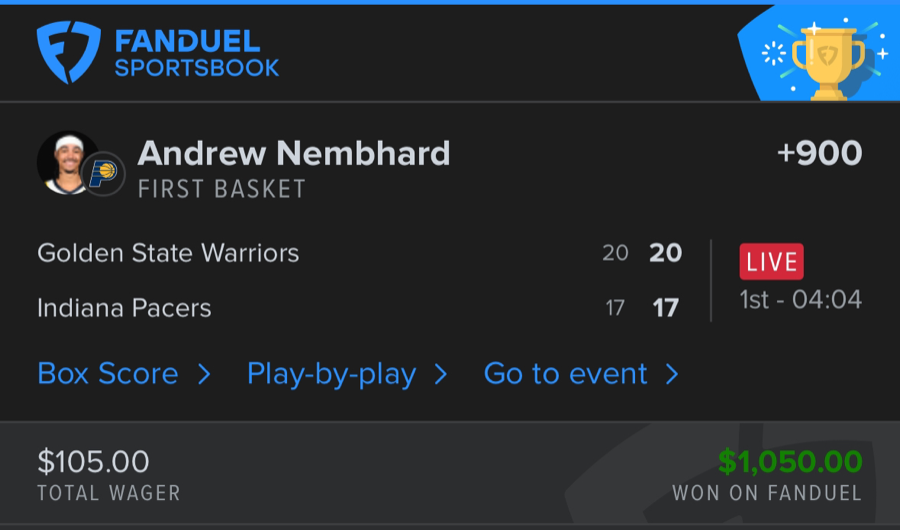Click the Golden State Warriors team name
The image size is (900, 530).
pos(168,253)
